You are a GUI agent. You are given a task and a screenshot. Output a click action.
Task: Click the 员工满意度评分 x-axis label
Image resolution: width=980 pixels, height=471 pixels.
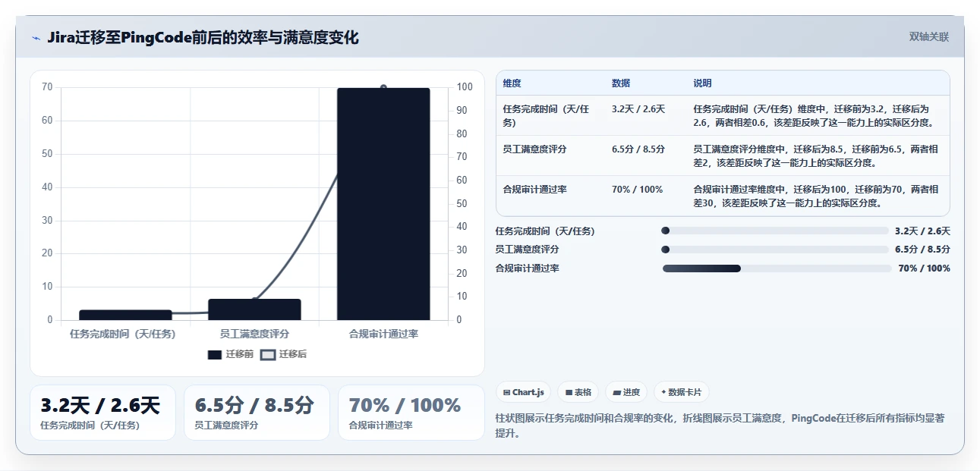click(254, 334)
